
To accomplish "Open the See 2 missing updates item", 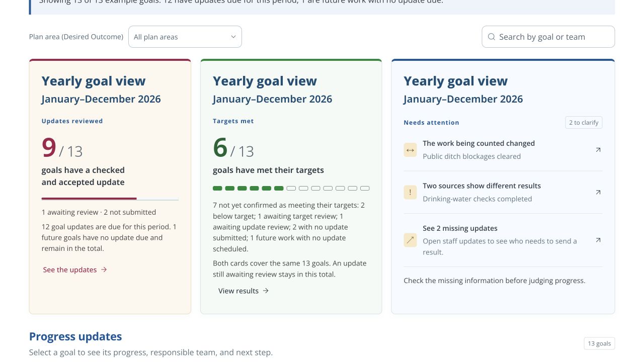I will [x=503, y=240].
